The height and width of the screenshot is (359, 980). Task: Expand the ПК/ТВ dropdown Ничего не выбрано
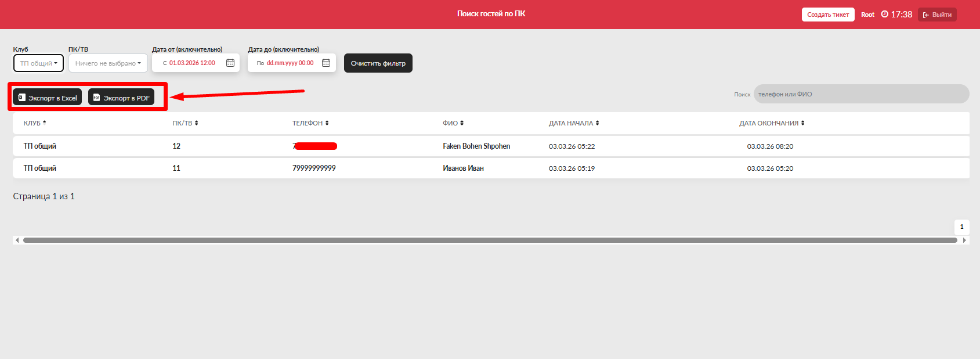[108, 63]
